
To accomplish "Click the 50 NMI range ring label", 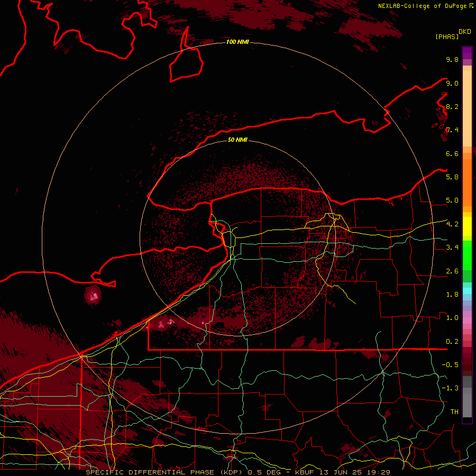I will (x=237, y=140).
